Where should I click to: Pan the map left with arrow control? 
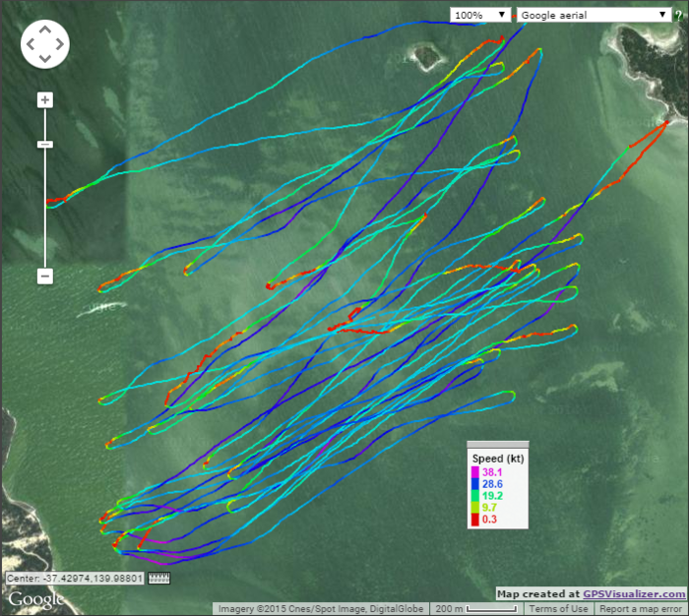point(31,44)
